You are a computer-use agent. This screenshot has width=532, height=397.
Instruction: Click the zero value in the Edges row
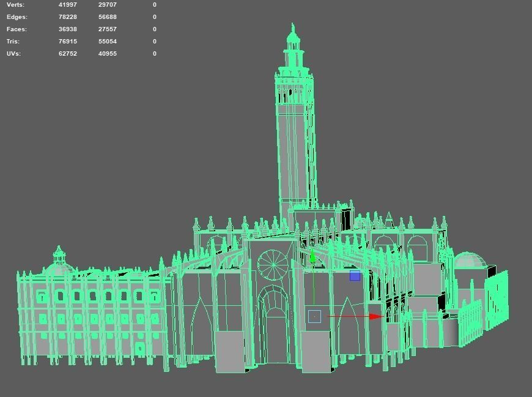pyautogui.click(x=154, y=17)
